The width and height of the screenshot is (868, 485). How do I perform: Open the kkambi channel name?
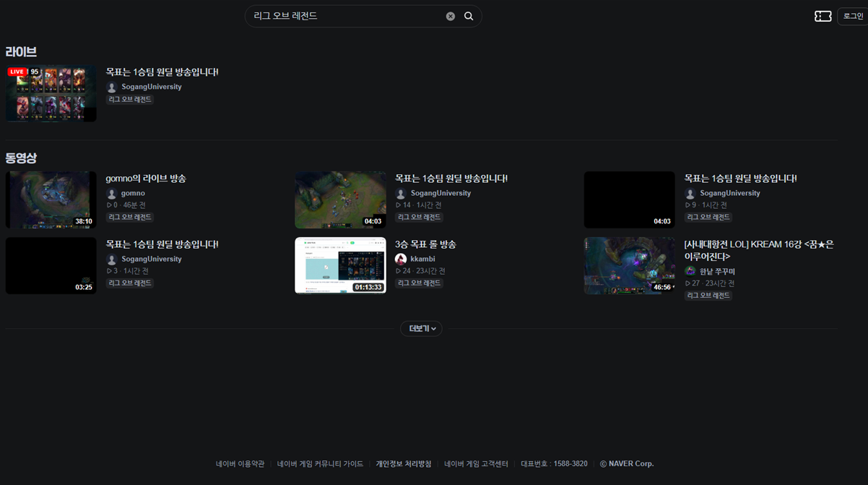[x=422, y=259]
